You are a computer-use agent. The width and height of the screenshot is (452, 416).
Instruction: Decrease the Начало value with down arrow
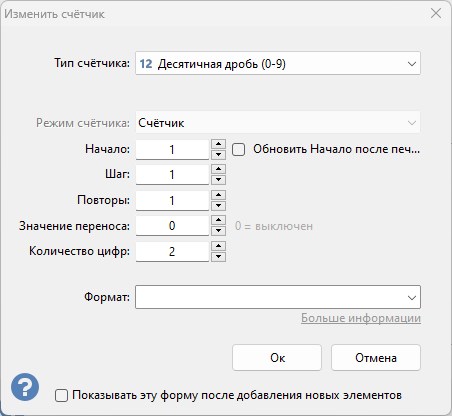[218, 154]
